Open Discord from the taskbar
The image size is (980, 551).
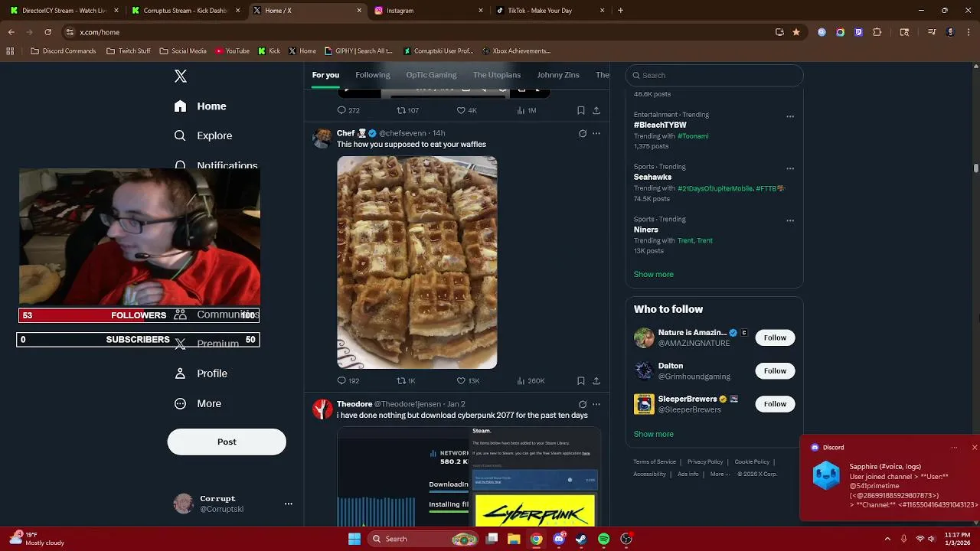(x=559, y=539)
